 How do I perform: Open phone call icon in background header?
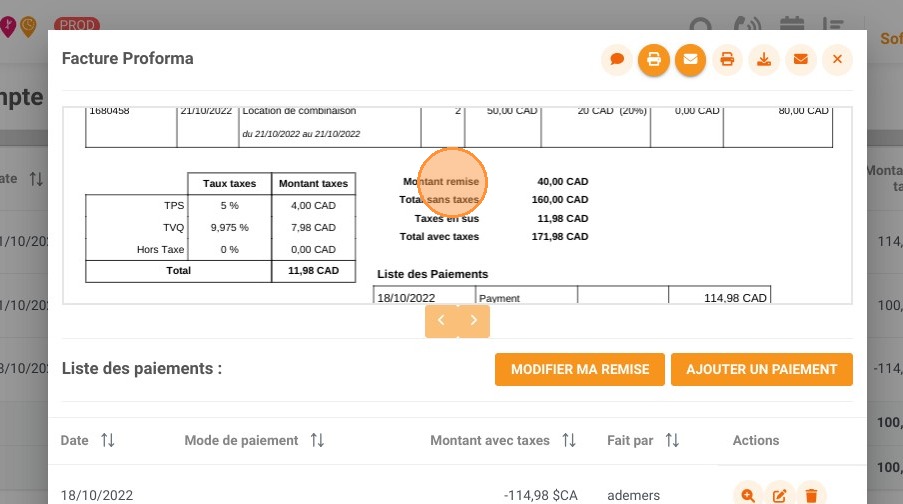tap(747, 25)
